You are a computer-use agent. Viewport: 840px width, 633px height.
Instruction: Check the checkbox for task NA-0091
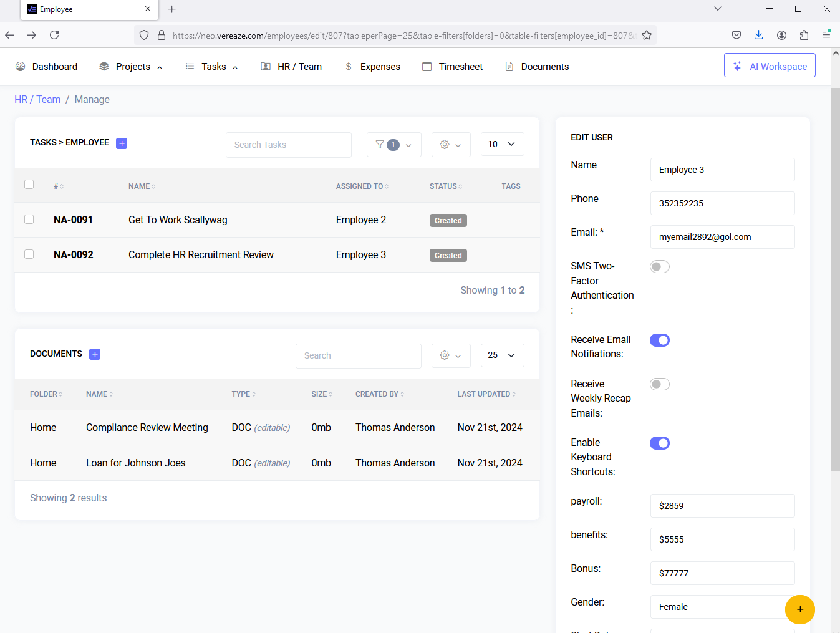[x=29, y=220]
